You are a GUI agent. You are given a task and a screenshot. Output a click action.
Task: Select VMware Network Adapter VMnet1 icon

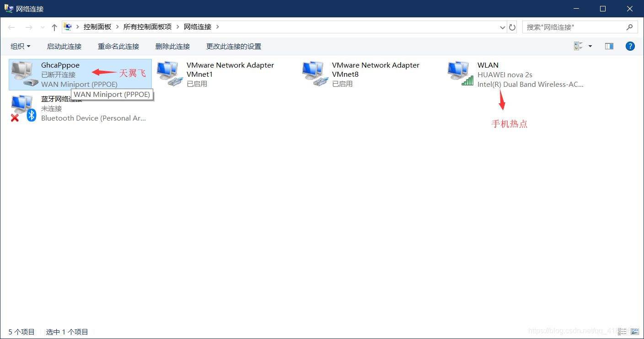170,74
